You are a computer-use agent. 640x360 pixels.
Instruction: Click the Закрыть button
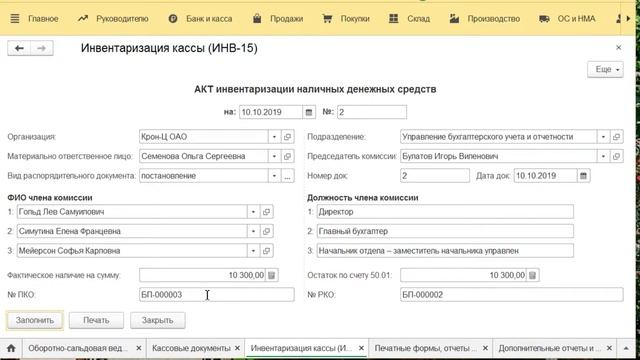[x=158, y=320]
